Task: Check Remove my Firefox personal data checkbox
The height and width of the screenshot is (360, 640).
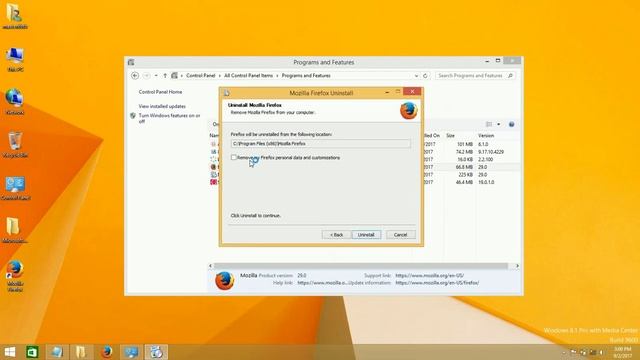Action: coord(233,158)
